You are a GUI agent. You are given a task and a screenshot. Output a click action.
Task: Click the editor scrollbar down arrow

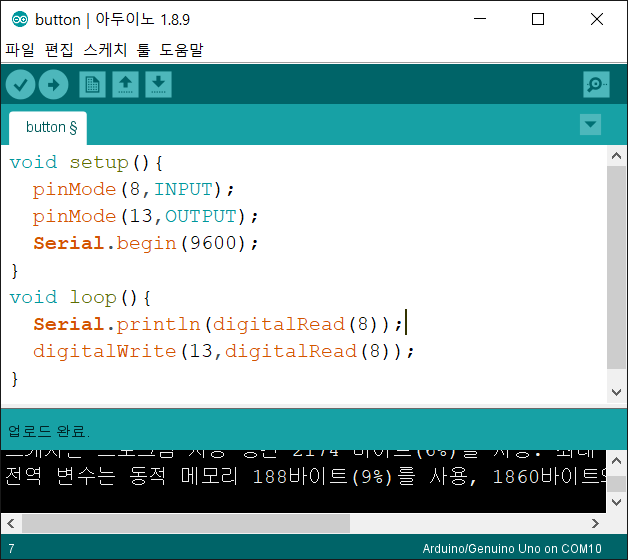click(x=617, y=392)
